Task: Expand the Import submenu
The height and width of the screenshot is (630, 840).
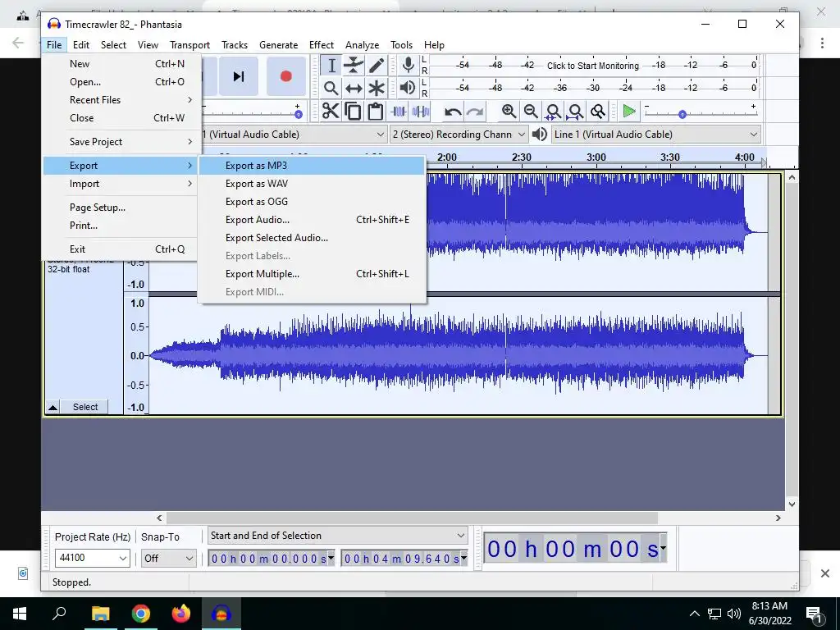Action: tap(123, 184)
